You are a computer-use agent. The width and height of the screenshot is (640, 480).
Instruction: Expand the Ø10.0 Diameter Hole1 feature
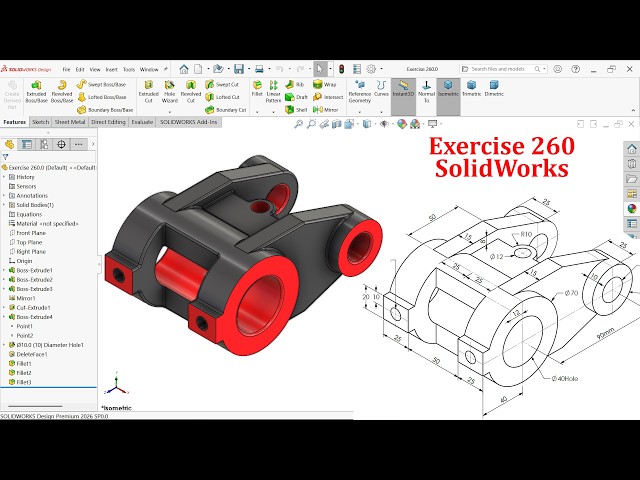4,345
